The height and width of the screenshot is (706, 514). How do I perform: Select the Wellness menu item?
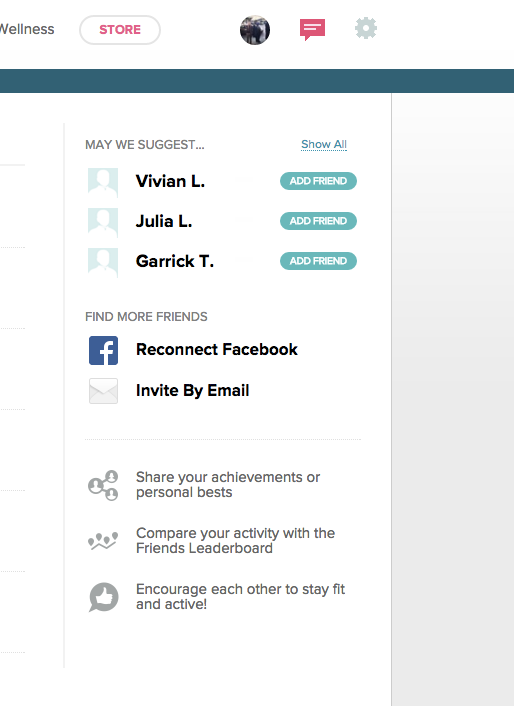point(27,29)
